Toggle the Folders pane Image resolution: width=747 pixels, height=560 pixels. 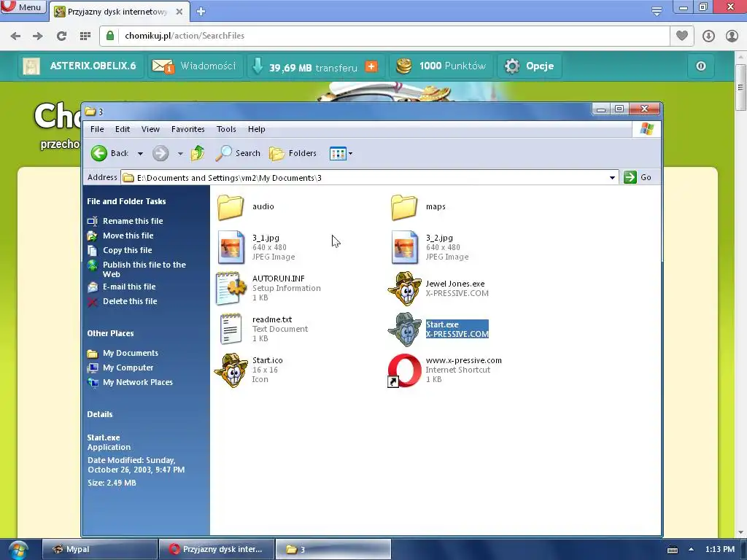[293, 153]
